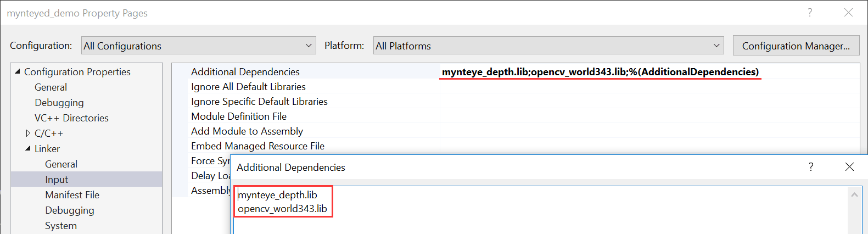Select Debugging under Linker
The width and height of the screenshot is (868, 234).
click(70, 210)
